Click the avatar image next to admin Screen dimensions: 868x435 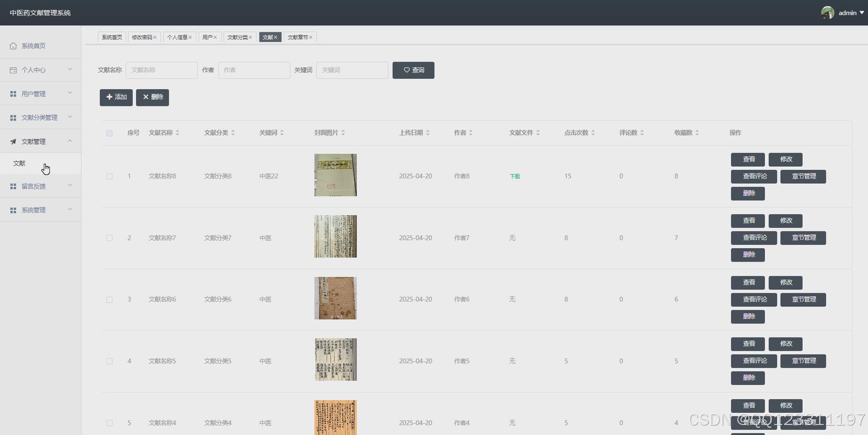(828, 12)
